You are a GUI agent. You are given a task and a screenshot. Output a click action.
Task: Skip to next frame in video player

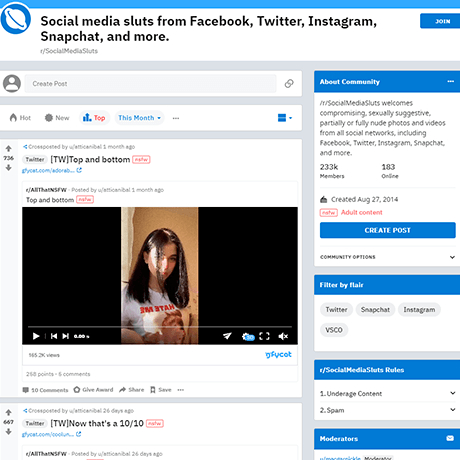pyautogui.click(x=66, y=336)
